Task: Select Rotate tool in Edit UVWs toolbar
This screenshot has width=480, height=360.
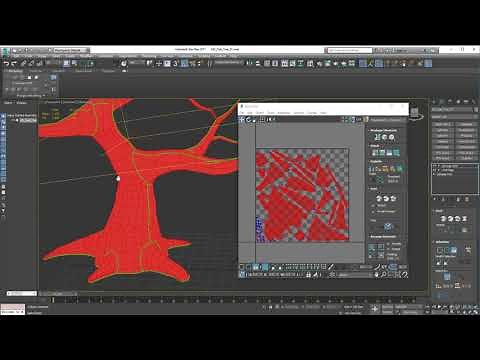Action: [x=249, y=120]
